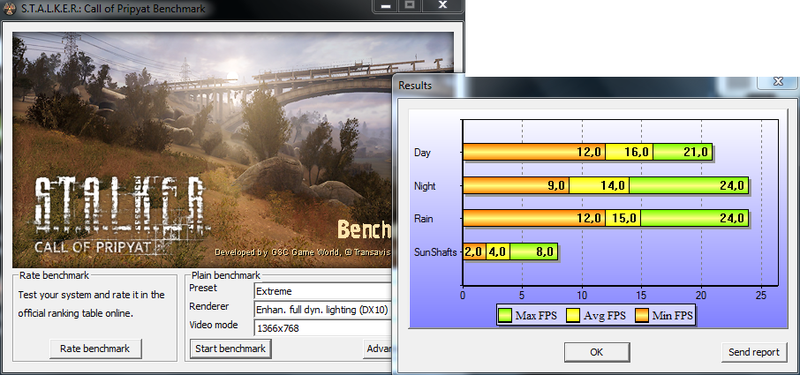The height and width of the screenshot is (375, 800).
Task: Click the radiation app icon in title bar
Action: coord(9,9)
